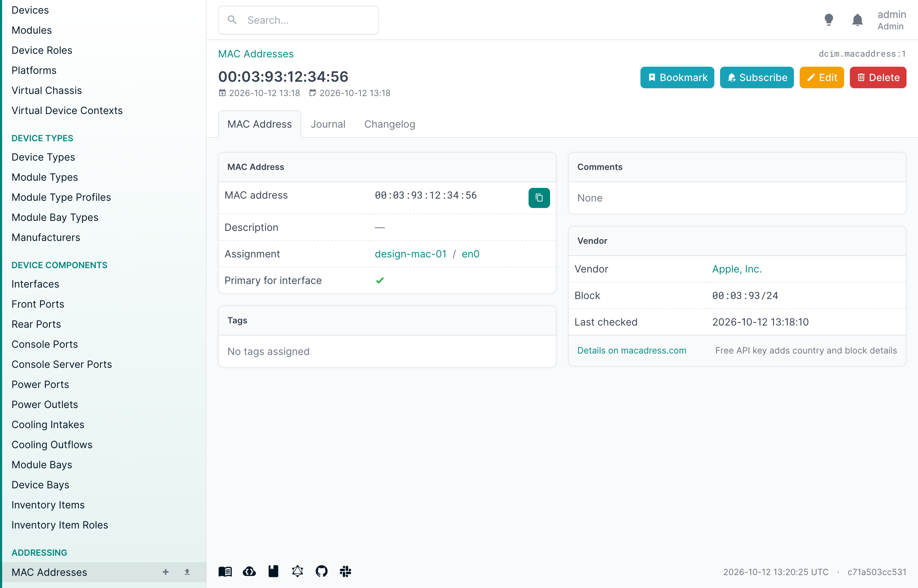Screen dimensions: 918x588
Task: Open Module Type Profiles in the sidebar
Action: coord(61,197)
